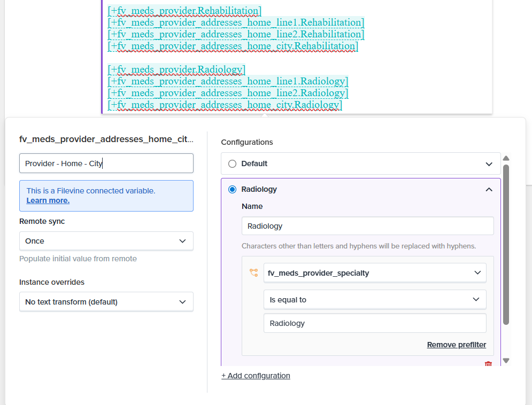Open the 'Is equal to' operator dropdown
This screenshot has height=405, width=532.
374,300
